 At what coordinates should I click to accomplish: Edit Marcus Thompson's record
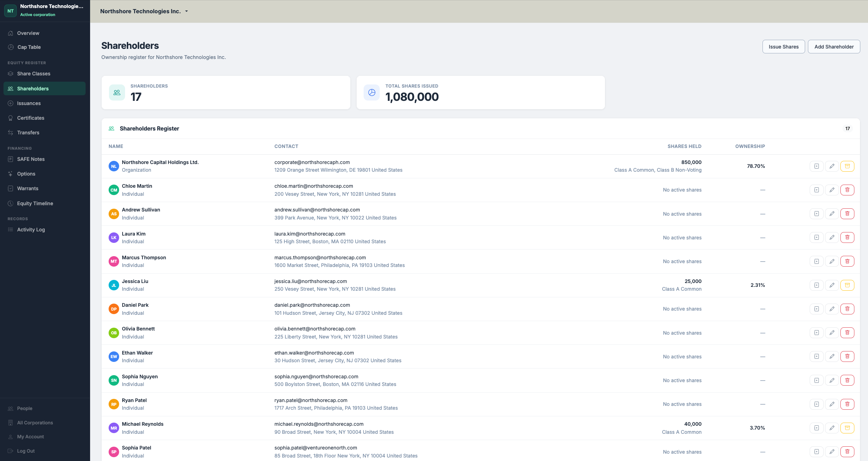832,261
